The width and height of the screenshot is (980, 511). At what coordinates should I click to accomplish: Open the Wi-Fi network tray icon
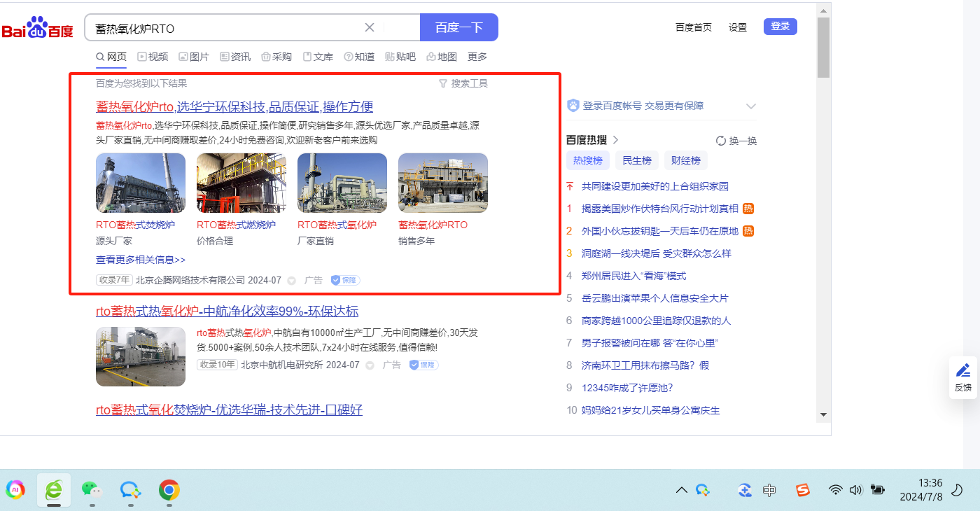pyautogui.click(x=835, y=490)
